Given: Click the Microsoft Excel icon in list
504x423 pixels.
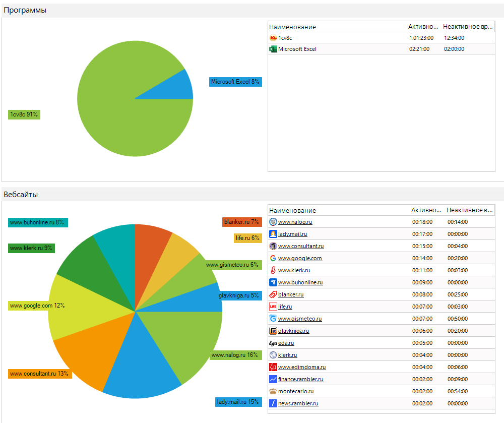Looking at the screenshot, I should [273, 49].
